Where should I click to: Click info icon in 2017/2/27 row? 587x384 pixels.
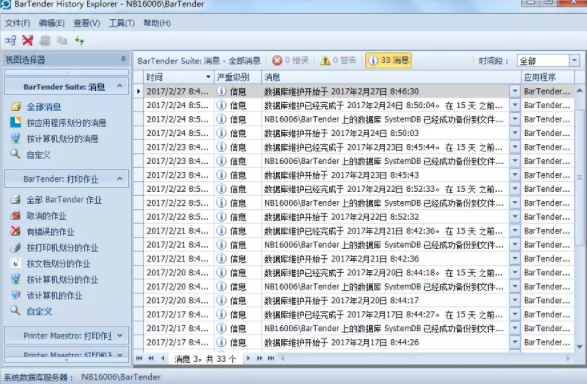click(221, 91)
